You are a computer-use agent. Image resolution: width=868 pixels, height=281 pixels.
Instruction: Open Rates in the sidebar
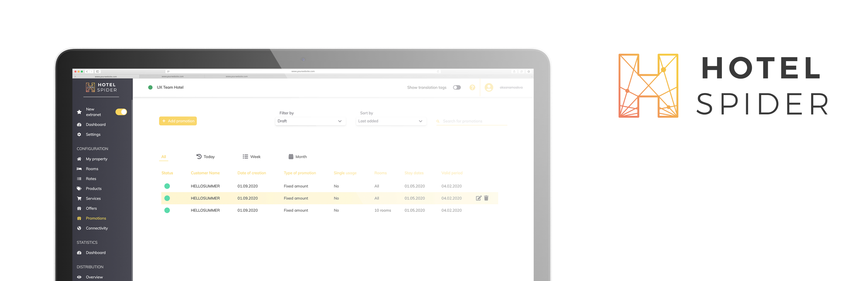tap(91, 178)
